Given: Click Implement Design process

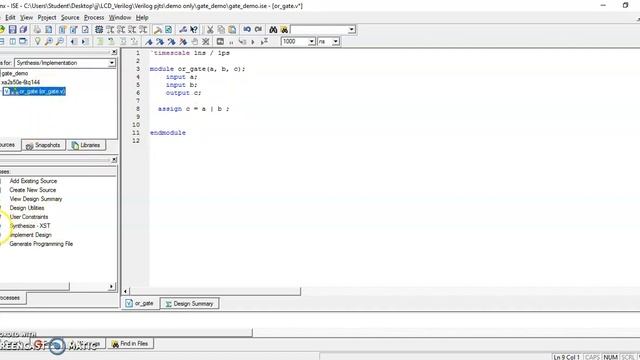Looking at the screenshot, I should 31,235.
